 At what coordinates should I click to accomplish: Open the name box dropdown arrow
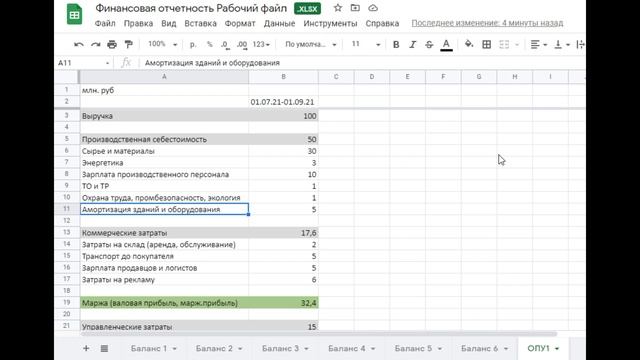pos(107,63)
